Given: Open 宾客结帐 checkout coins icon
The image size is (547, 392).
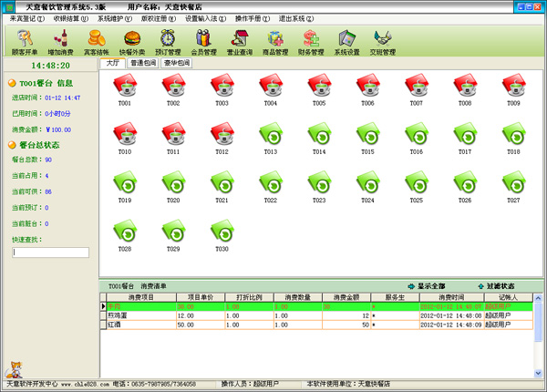Looking at the screenshot, I should (97, 41).
